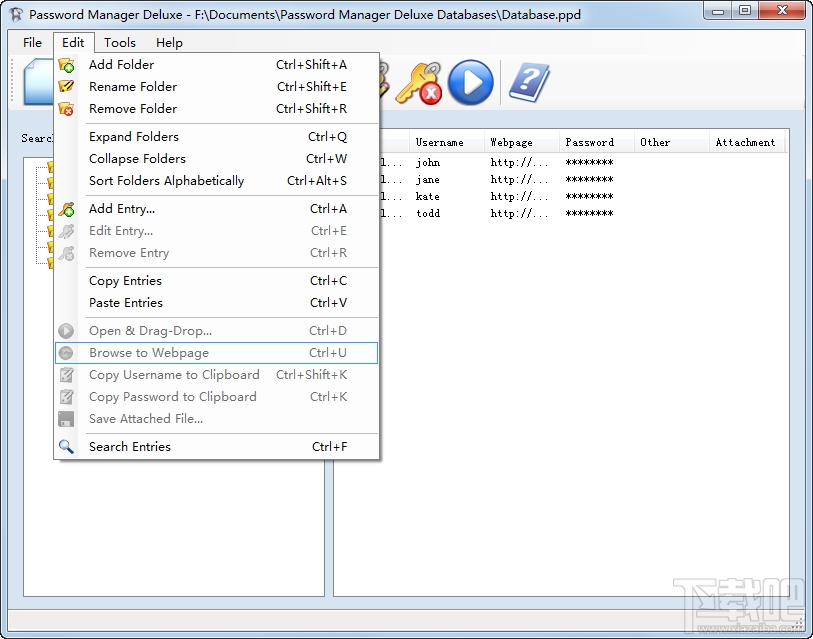The height and width of the screenshot is (639, 813).
Task: Open the Help menu
Action: tap(168, 42)
